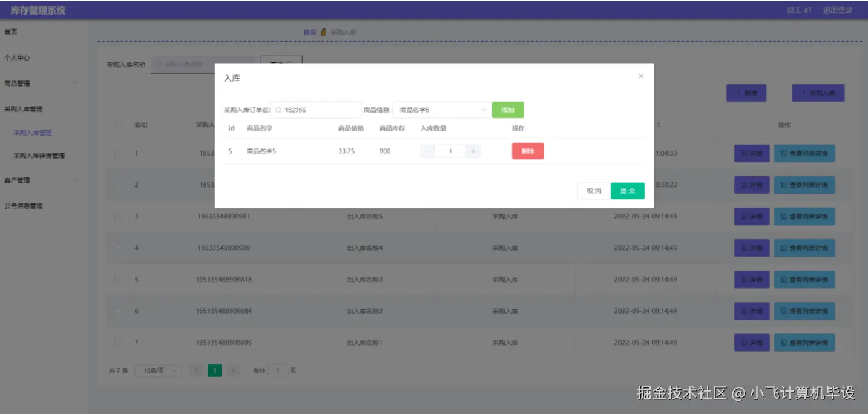868x414 pixels.
Task: Click 取消 in the 入库 dialog
Action: pyautogui.click(x=594, y=191)
